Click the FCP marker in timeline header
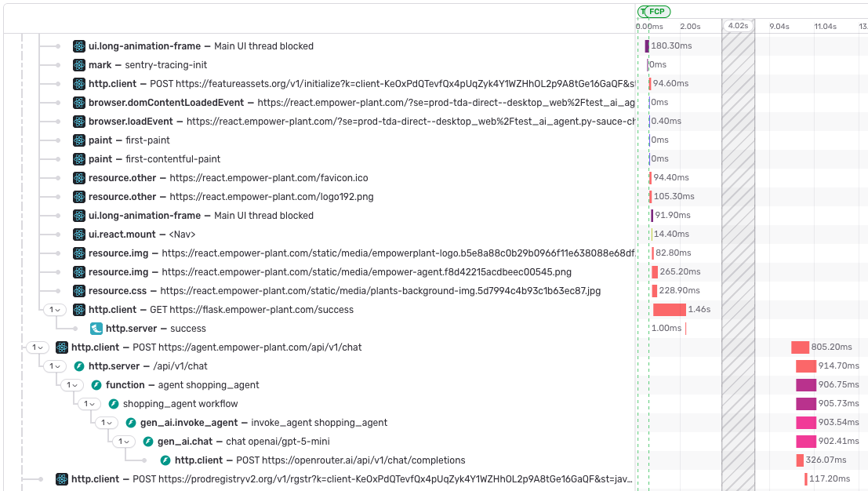868x491 pixels. tap(656, 12)
